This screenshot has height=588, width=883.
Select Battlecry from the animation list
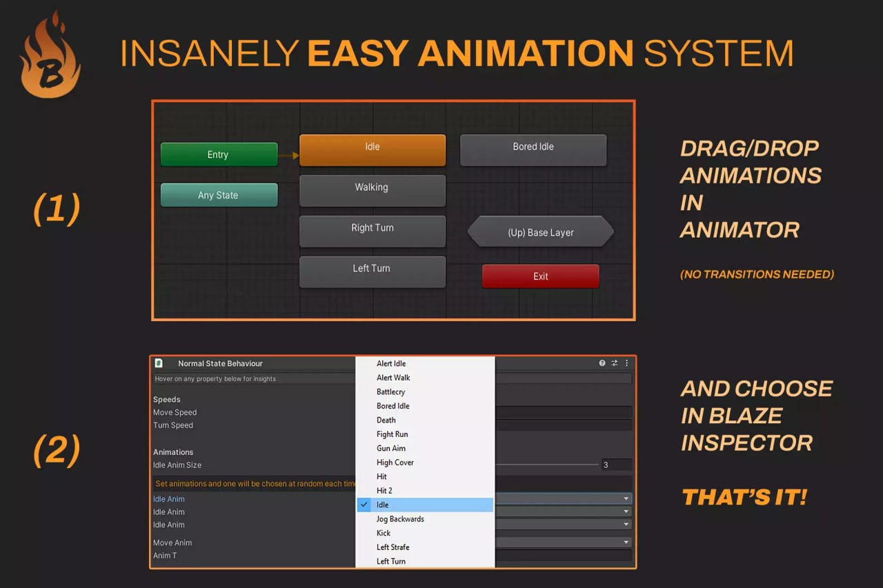[x=391, y=392]
